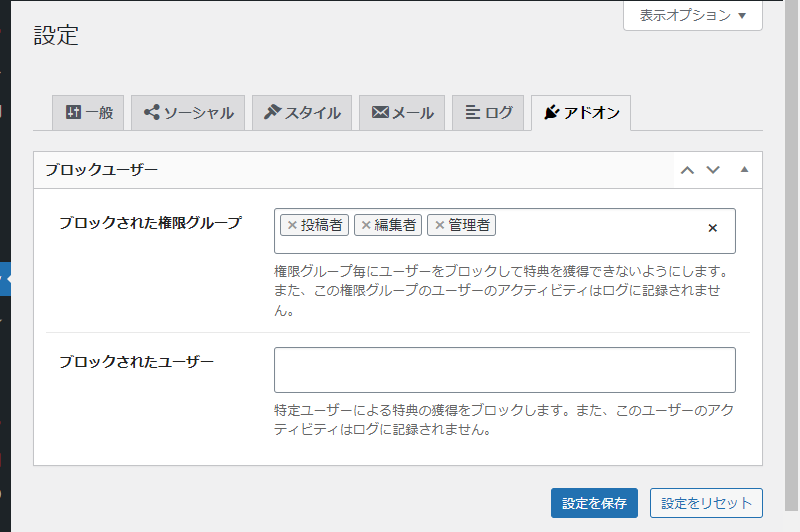Move ブロックユーザー panel up
This screenshot has height=532, width=800.
(687, 170)
